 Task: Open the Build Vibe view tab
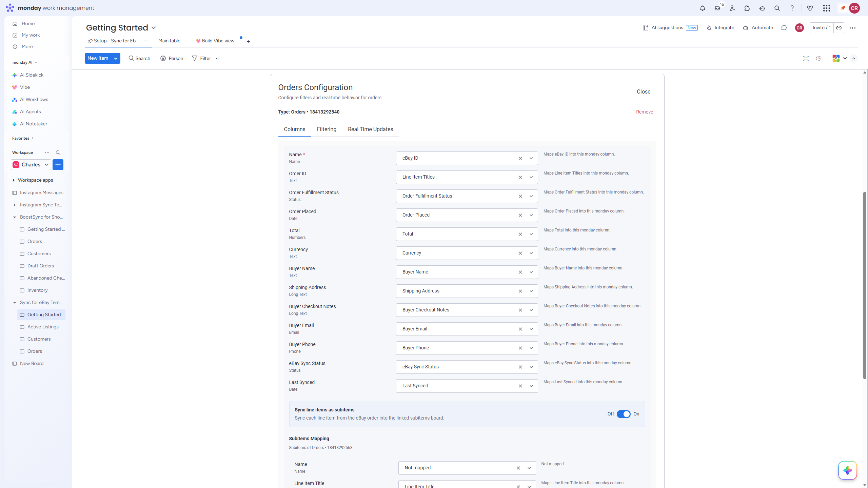(215, 41)
